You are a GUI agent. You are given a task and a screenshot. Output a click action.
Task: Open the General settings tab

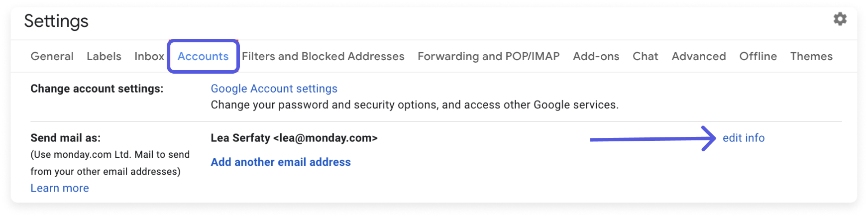52,56
